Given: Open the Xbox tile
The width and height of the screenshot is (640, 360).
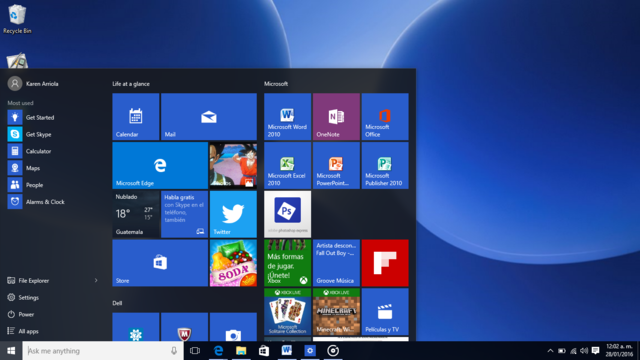Looking at the screenshot, I should click(287, 263).
